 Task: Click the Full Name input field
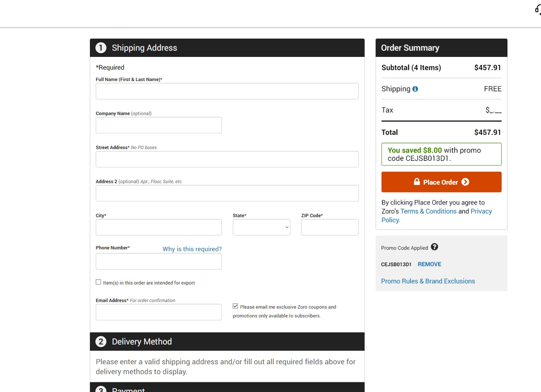pos(227,91)
